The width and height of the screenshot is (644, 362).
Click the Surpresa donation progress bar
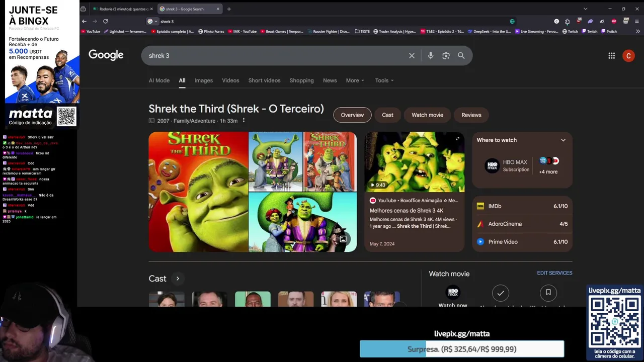tap(462, 349)
